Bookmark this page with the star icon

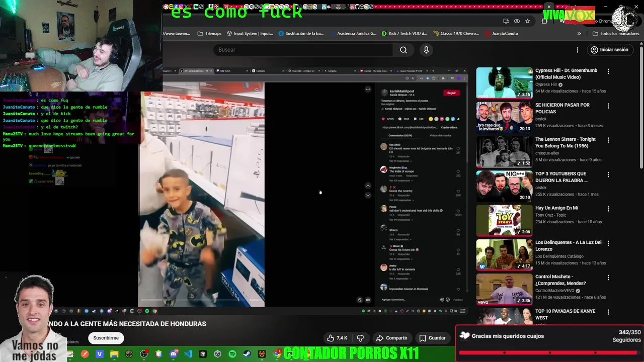coord(527,21)
